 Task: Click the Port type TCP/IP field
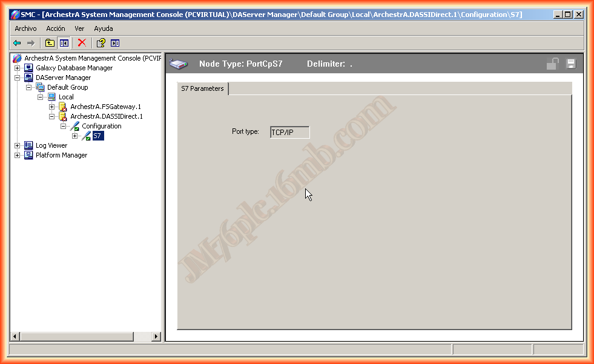[289, 132]
